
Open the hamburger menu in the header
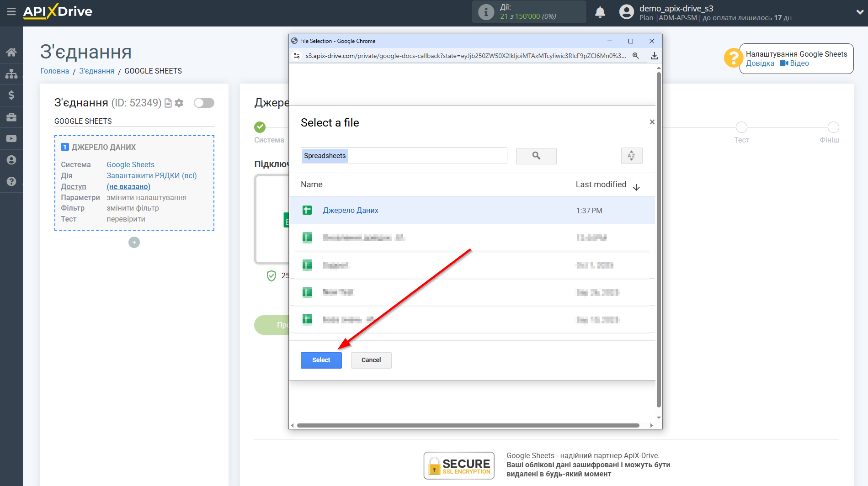pyautogui.click(x=11, y=11)
